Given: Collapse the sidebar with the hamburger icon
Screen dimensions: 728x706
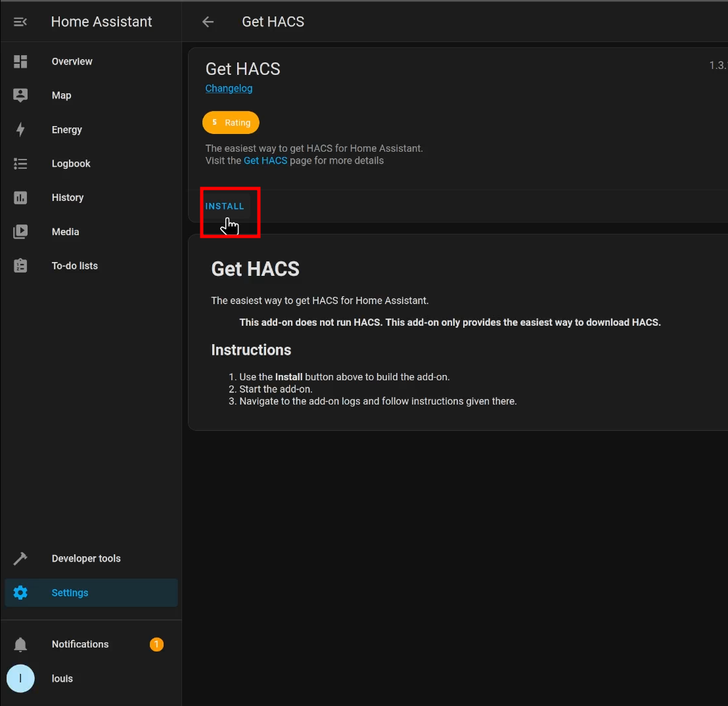Looking at the screenshot, I should point(20,22).
